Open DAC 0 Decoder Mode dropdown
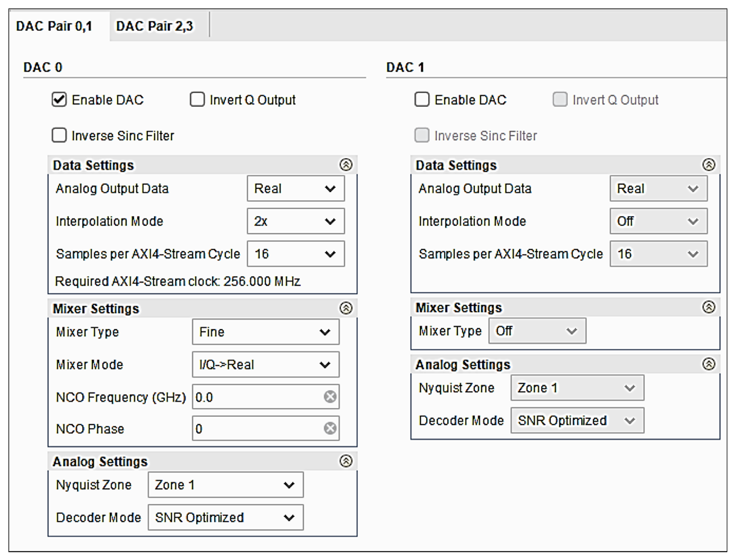Viewport: 737px width, 560px height. 225,517
